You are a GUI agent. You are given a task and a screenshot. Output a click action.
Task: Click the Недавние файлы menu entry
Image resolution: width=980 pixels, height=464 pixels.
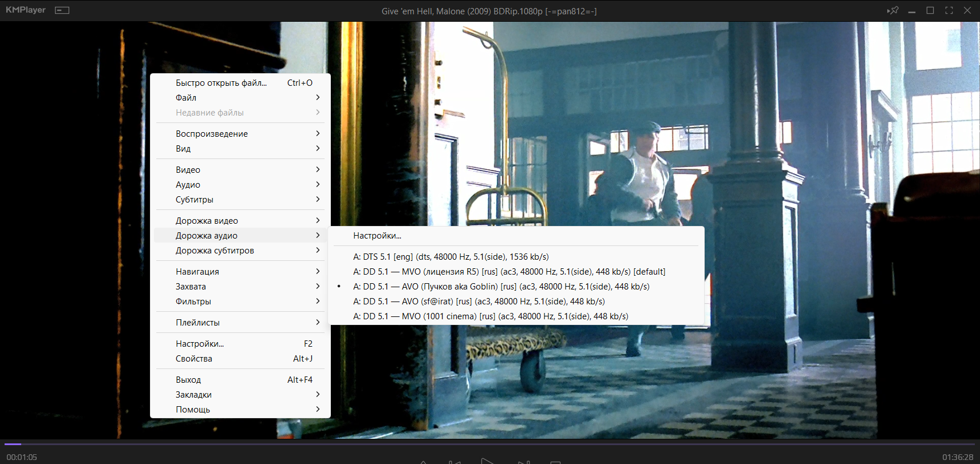coord(240,113)
